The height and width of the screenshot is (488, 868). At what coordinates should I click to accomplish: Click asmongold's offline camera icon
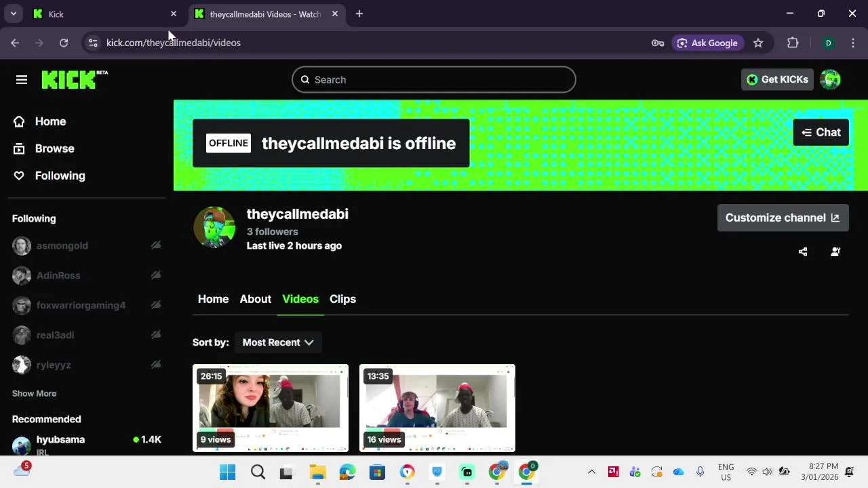(156, 245)
